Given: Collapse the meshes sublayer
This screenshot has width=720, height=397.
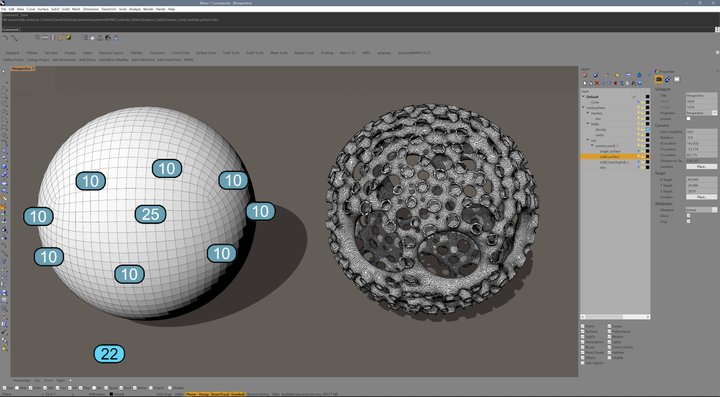Looking at the screenshot, I should (588, 112).
